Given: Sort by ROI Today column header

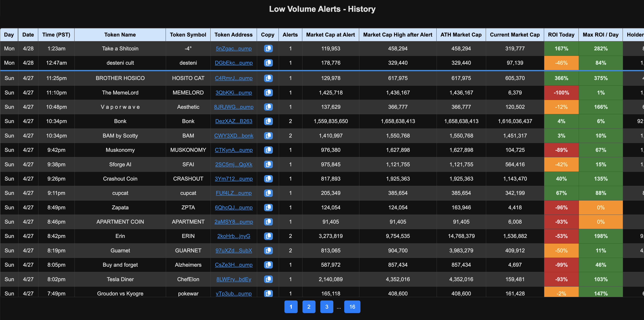Looking at the screenshot, I should tap(561, 35).
